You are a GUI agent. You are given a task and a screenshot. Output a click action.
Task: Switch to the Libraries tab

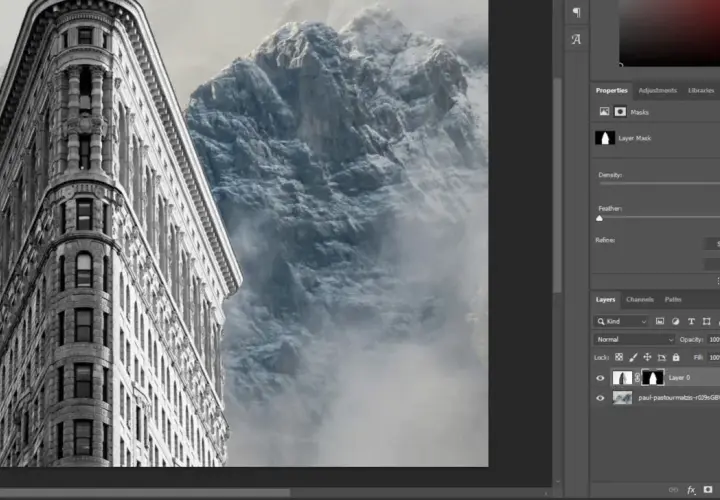click(701, 90)
